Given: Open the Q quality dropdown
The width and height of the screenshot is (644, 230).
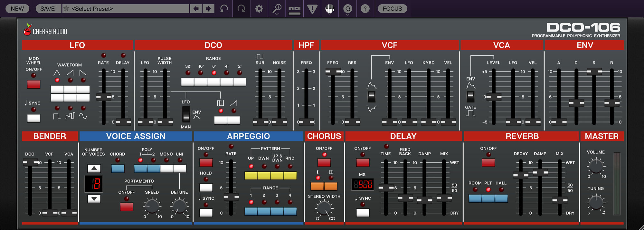Looking at the screenshot, I should click(347, 9).
